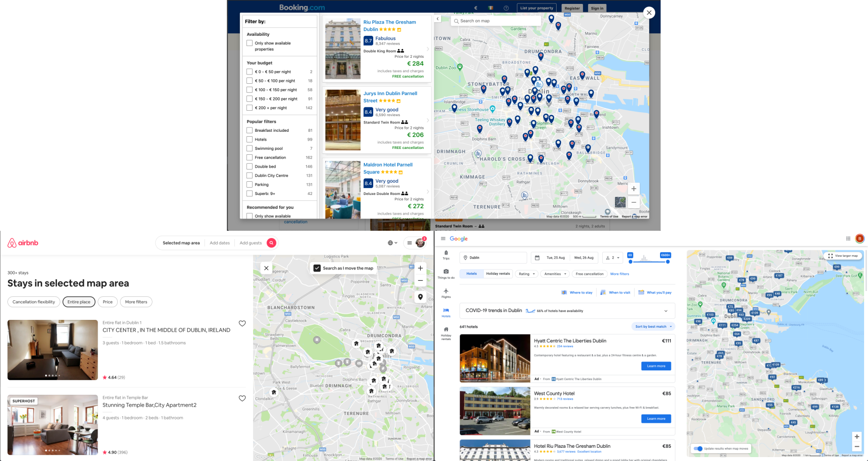Collapse the Booking.com hotel list panel arrow
The image size is (868, 461).
tap(438, 19)
